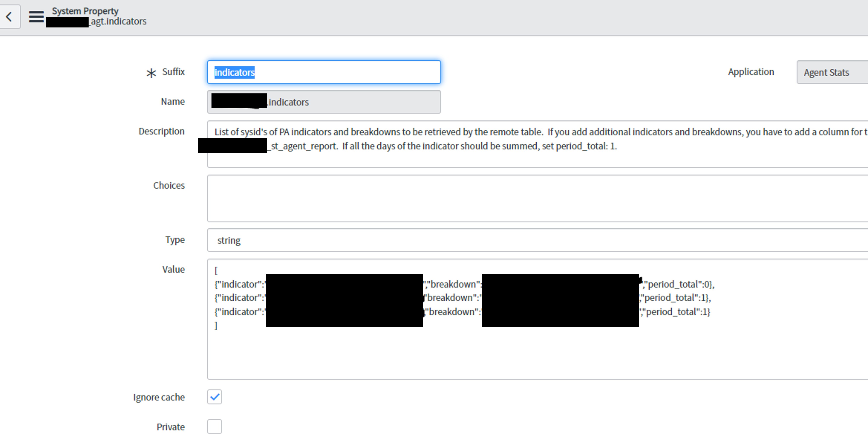
Task: Click the Application label
Action: click(751, 72)
